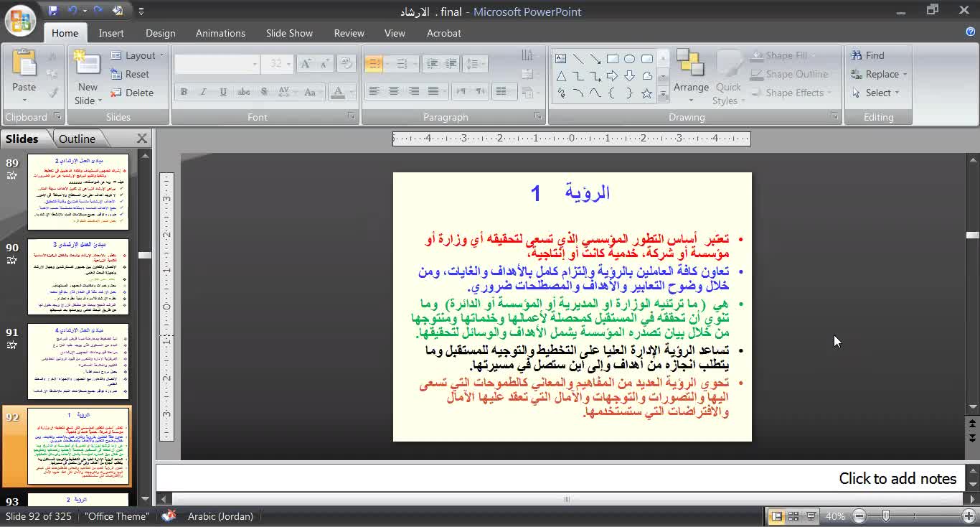This screenshot has height=527, width=980.
Task: Open the Review tab
Action: click(x=349, y=33)
